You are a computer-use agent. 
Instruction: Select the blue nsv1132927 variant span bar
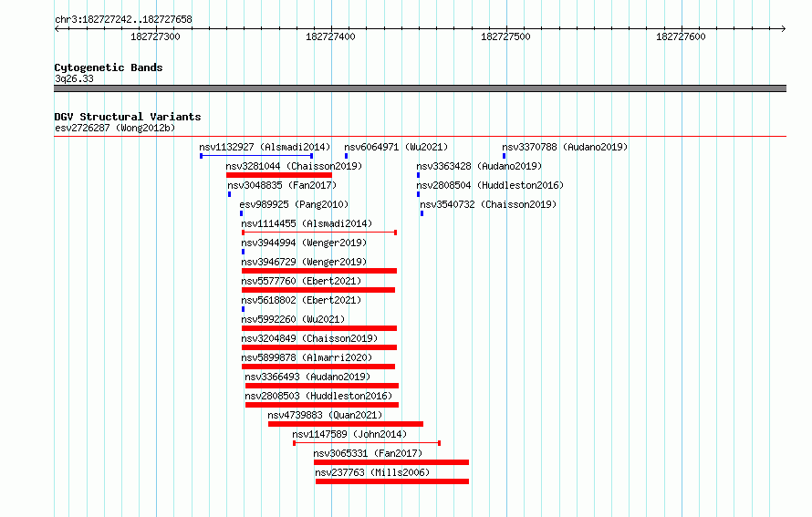coord(256,156)
